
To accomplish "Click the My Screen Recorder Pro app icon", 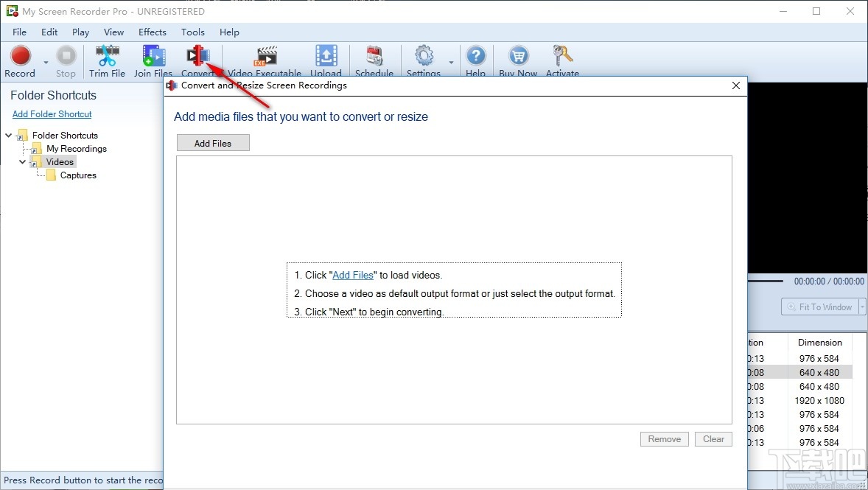I will click(x=12, y=11).
